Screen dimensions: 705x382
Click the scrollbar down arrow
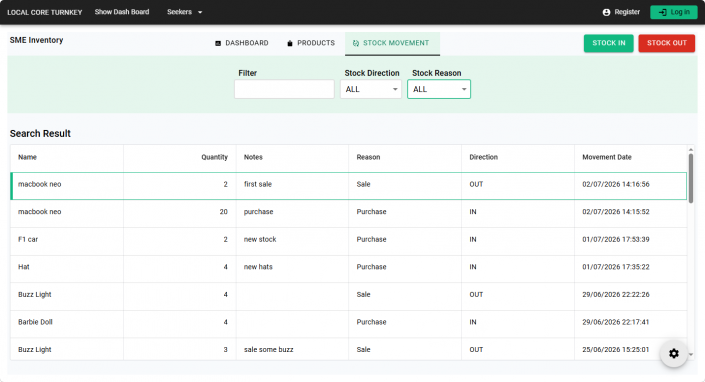[x=691, y=355]
